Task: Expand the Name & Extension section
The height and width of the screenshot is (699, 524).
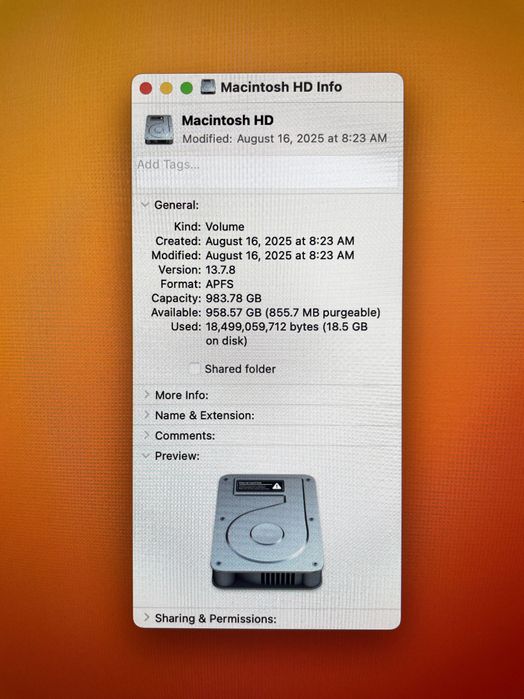Action: pos(146,415)
